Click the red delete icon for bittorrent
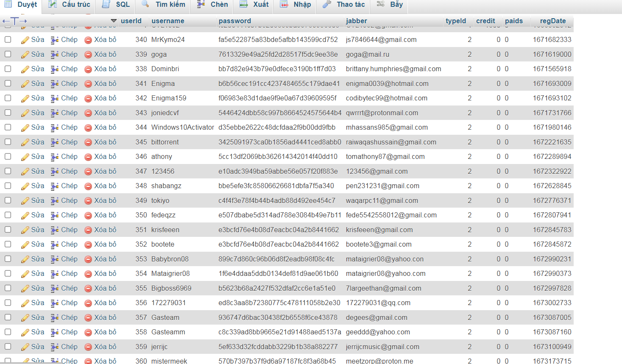Image resolution: width=622 pixels, height=364 pixels. [x=88, y=142]
